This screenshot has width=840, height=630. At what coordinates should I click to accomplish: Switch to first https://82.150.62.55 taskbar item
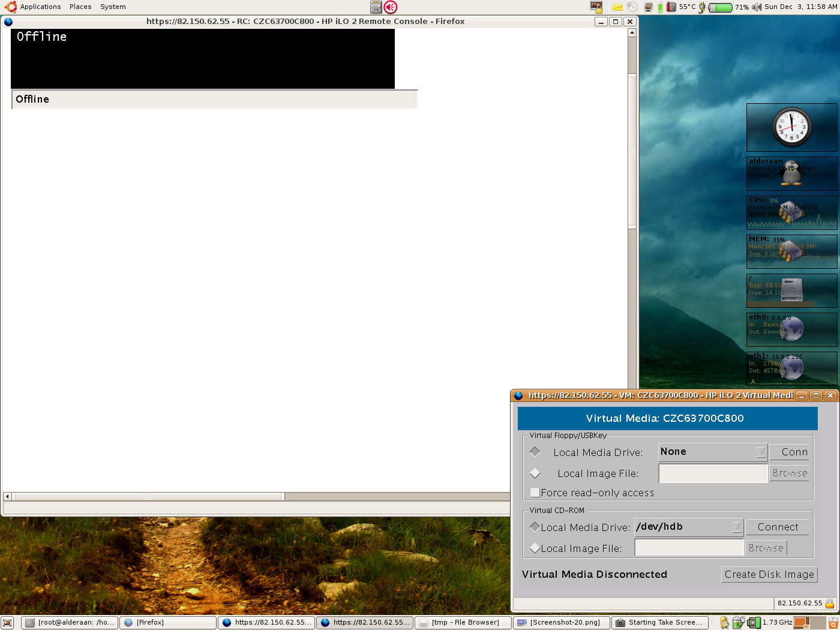(x=266, y=623)
